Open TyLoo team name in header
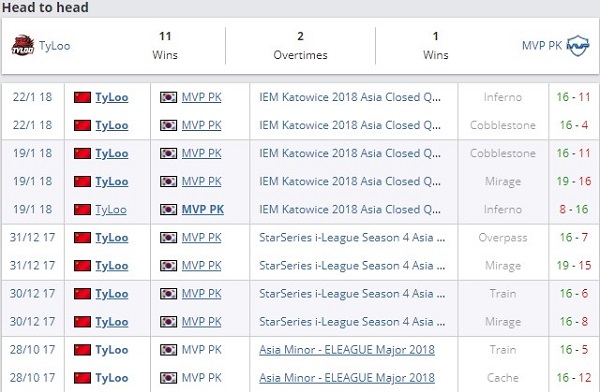 (x=54, y=46)
